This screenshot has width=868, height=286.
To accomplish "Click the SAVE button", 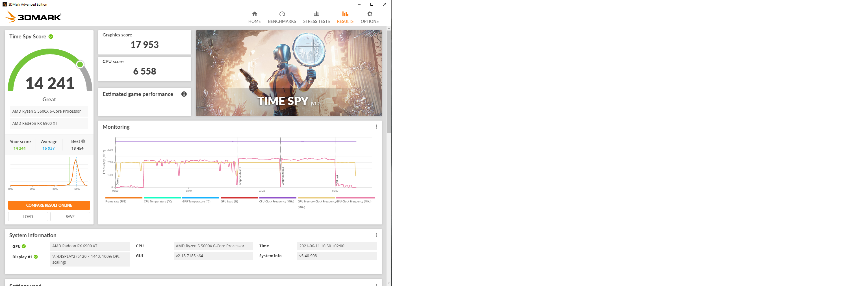I will [x=70, y=217].
